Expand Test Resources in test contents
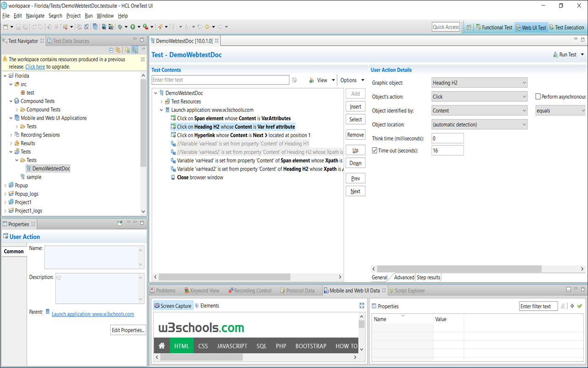 click(162, 102)
